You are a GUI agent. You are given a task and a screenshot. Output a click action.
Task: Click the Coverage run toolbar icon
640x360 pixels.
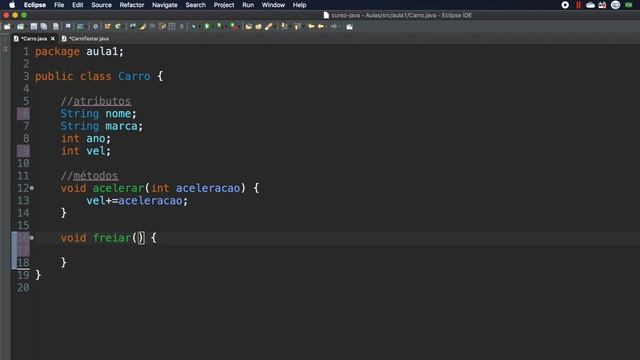[220, 27]
